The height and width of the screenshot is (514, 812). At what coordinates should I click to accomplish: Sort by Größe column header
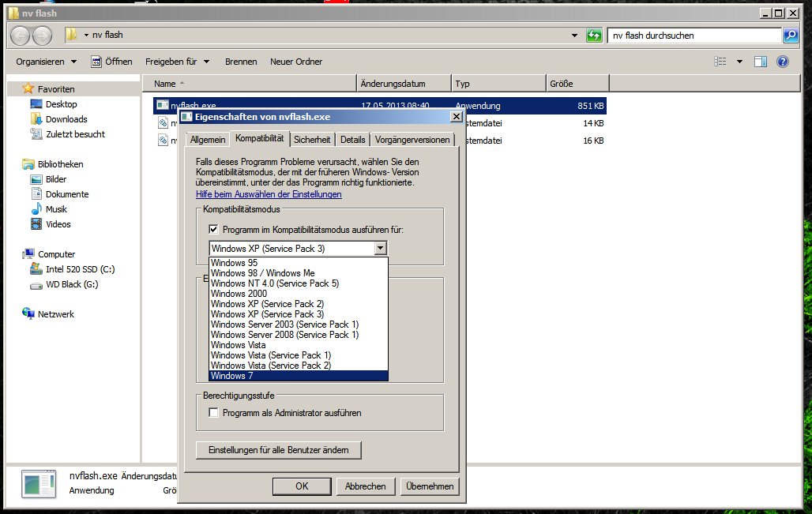577,84
